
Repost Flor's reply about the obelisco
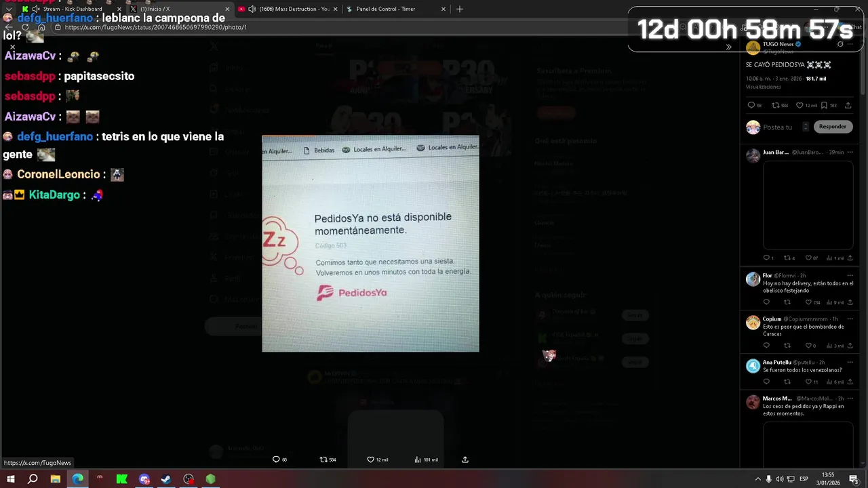(787, 302)
